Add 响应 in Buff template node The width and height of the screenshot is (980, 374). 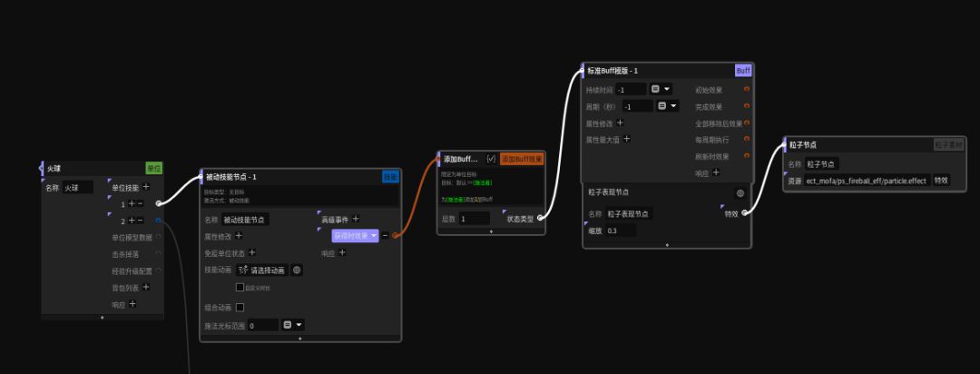coord(716,172)
